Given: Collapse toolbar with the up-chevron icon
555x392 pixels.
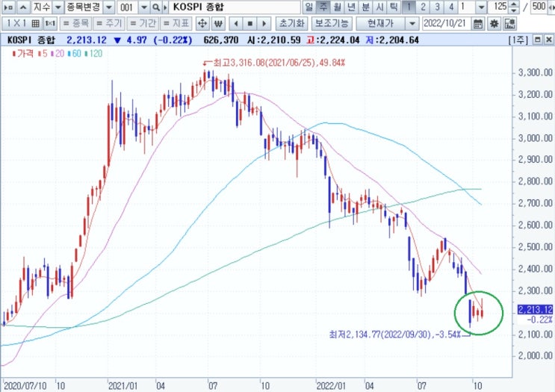Looking at the screenshot, I should point(23,7).
